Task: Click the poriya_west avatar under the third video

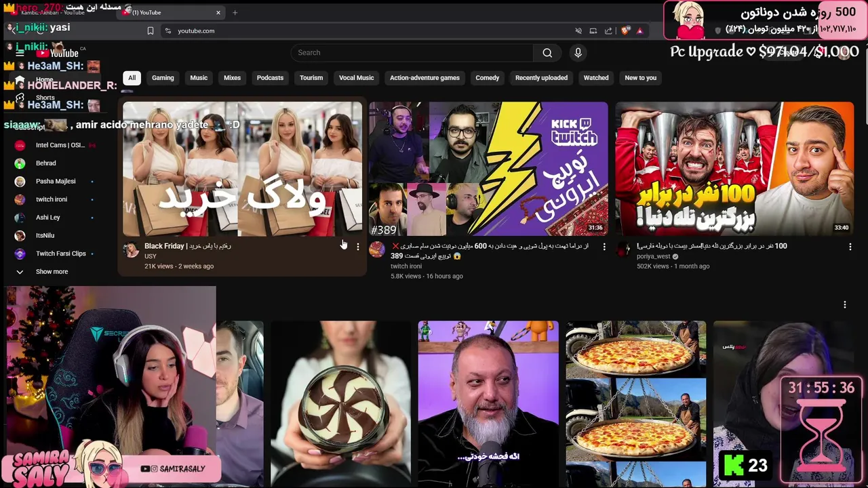Action: [x=623, y=249]
